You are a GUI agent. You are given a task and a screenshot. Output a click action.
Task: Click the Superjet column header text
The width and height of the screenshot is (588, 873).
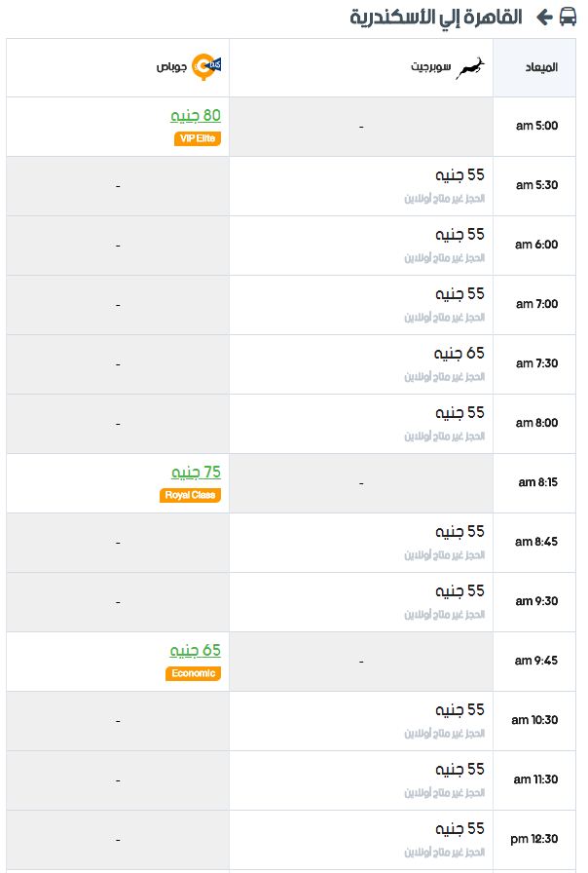tap(430, 67)
